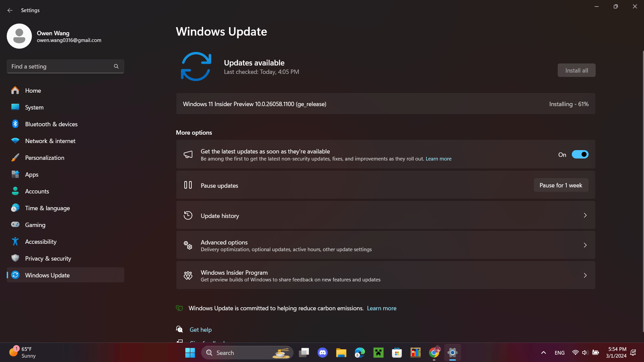
Task: Open Minecraft Launcher from the taskbar
Action: (x=378, y=353)
